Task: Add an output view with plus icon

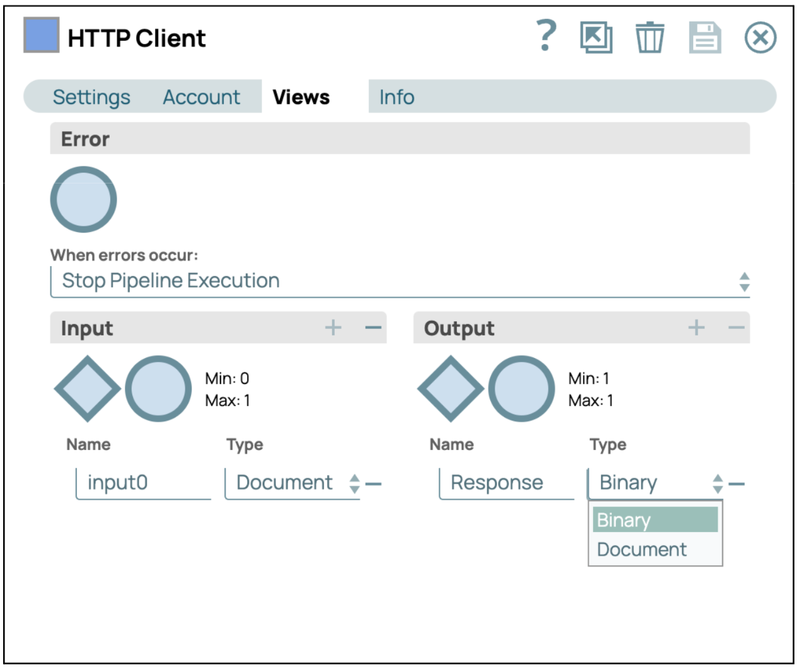Action: 696,328
